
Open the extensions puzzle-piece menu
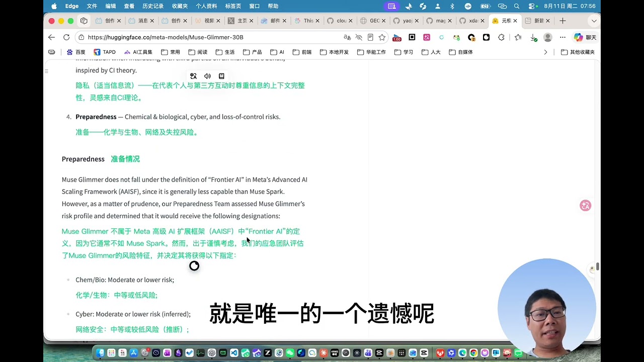(x=501, y=37)
